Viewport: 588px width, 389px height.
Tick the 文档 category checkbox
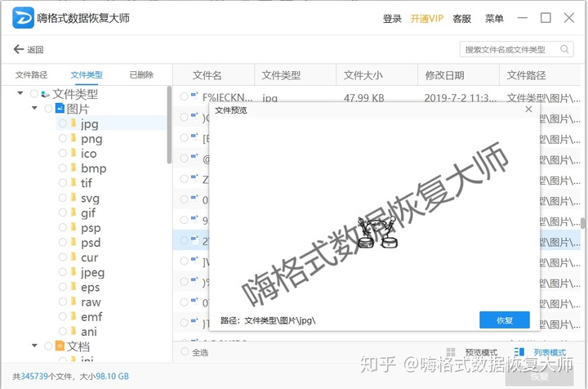pos(48,346)
